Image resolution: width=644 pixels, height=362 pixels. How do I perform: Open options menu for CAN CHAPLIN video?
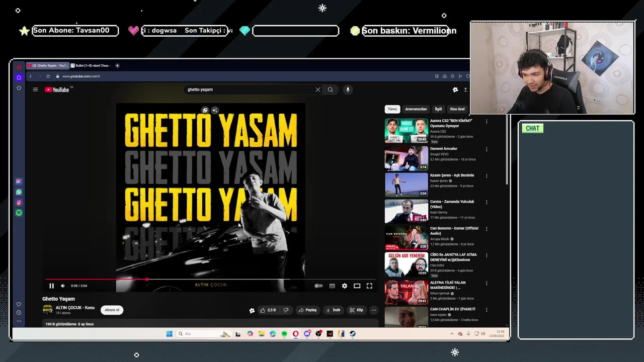click(486, 310)
